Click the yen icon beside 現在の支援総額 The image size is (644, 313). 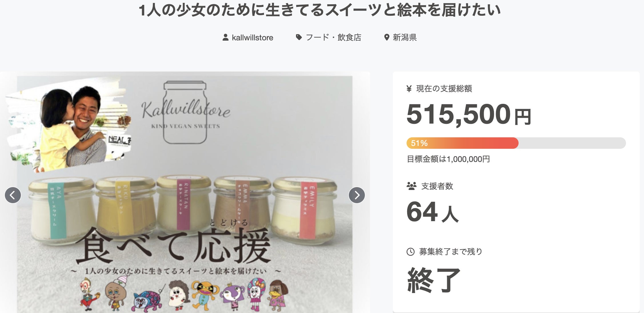pos(409,89)
